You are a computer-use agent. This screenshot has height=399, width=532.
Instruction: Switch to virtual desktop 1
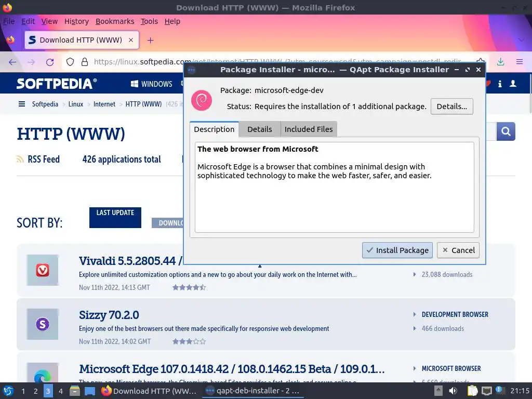23,391
